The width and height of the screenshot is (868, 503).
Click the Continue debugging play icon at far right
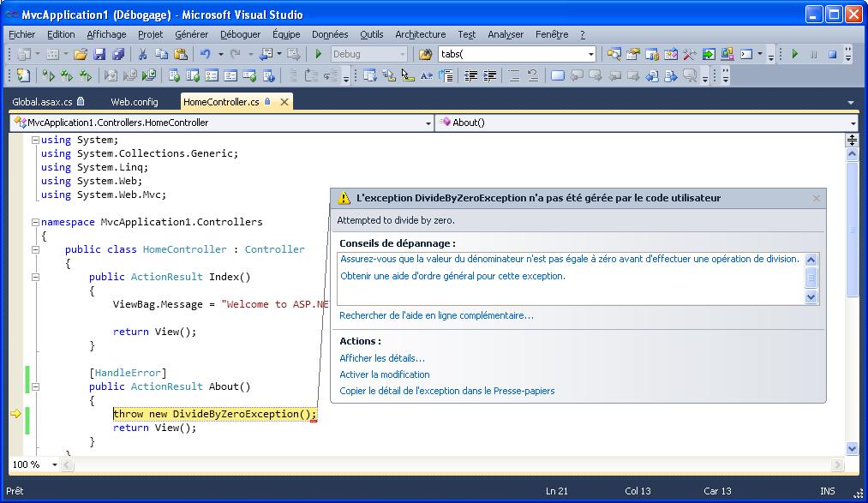(795, 54)
